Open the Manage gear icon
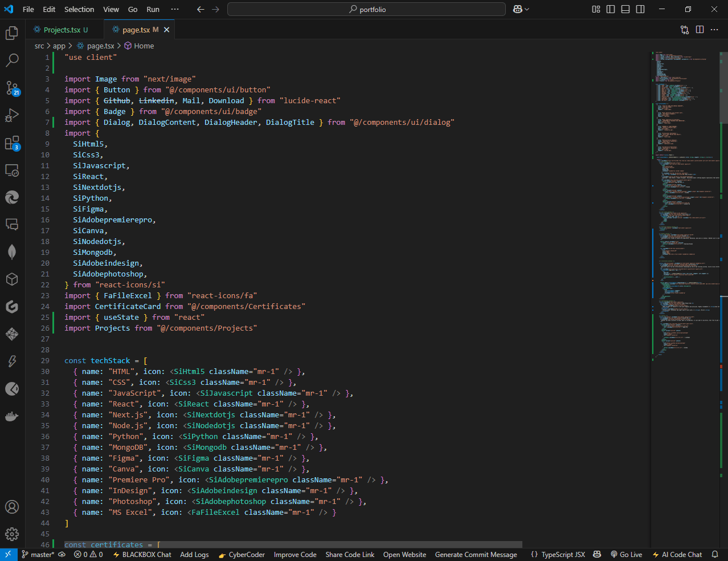The height and width of the screenshot is (561, 728). (12, 534)
